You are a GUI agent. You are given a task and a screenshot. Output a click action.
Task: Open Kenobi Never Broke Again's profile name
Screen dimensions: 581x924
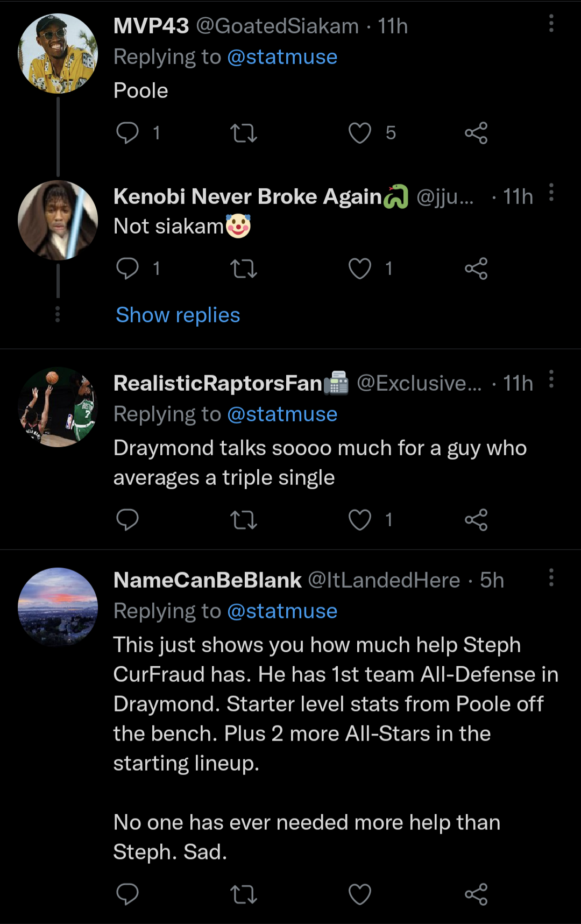click(247, 197)
